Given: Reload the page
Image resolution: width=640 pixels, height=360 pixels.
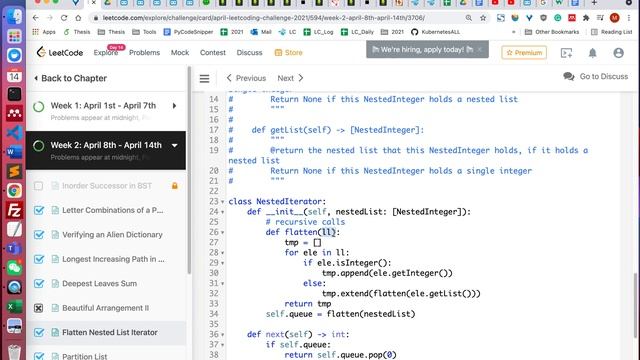Looking at the screenshot, I should point(64,18).
